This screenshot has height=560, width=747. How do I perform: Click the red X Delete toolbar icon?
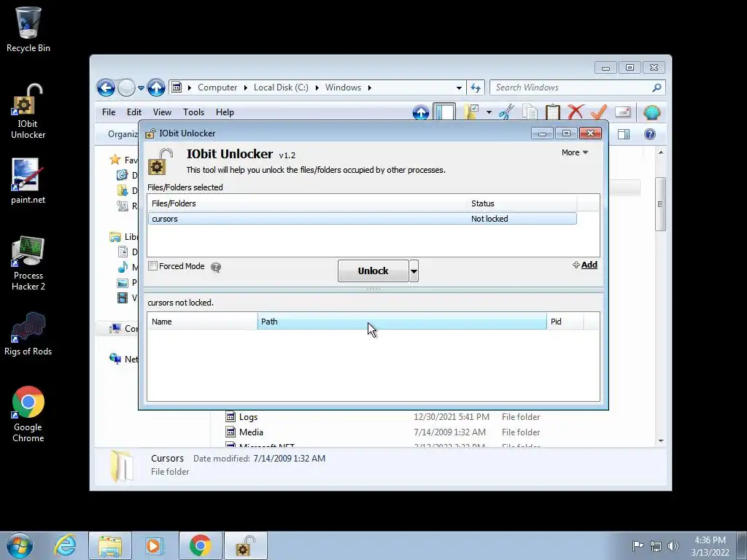[576, 112]
